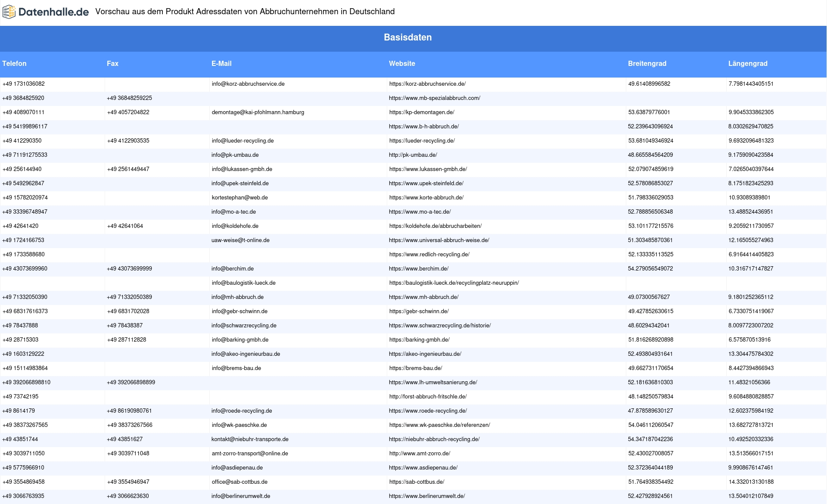
Task: Open http://pk-umbau.de/ website cell
Action: point(413,155)
